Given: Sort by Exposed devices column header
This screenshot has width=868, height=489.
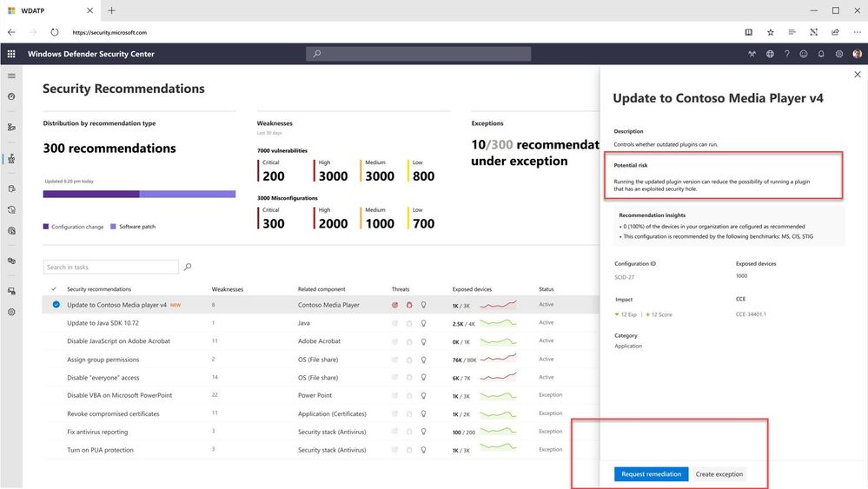Looking at the screenshot, I should click(x=472, y=289).
